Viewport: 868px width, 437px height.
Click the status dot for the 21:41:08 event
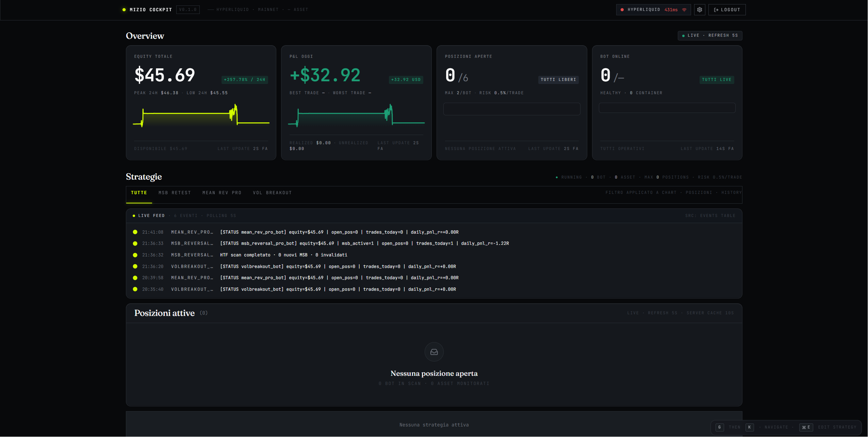click(135, 232)
